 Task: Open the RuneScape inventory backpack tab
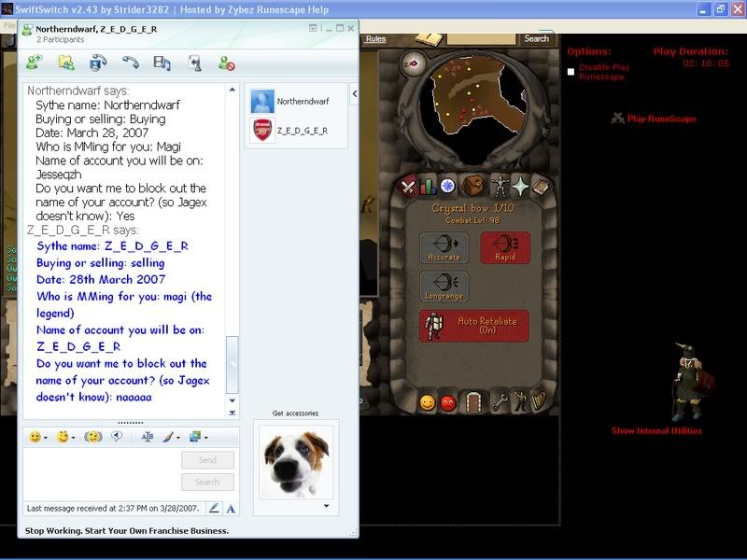[x=472, y=186]
